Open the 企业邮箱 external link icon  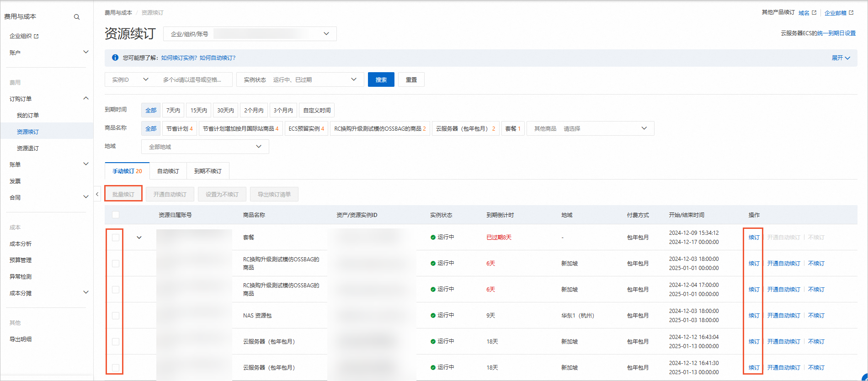pos(851,13)
